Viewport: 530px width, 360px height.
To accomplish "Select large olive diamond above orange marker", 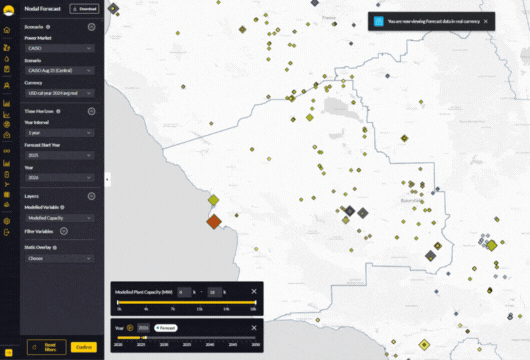I will tap(213, 200).
